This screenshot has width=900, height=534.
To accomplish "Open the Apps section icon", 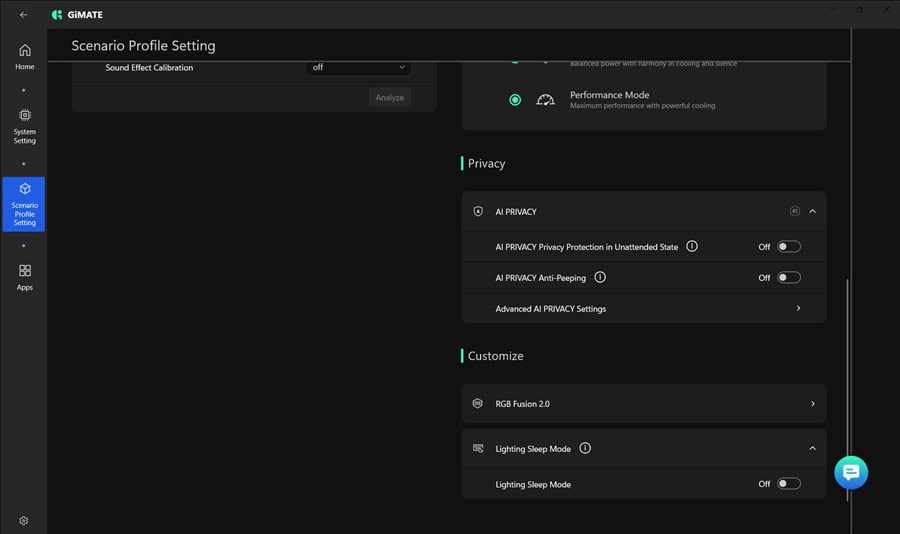I will click(x=24, y=276).
